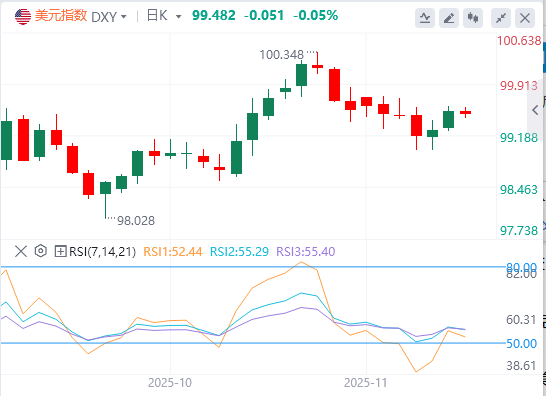Viewport: 546px width, 396px height.
Task: Open the indicators line-chart icon
Action: (x=424, y=18)
